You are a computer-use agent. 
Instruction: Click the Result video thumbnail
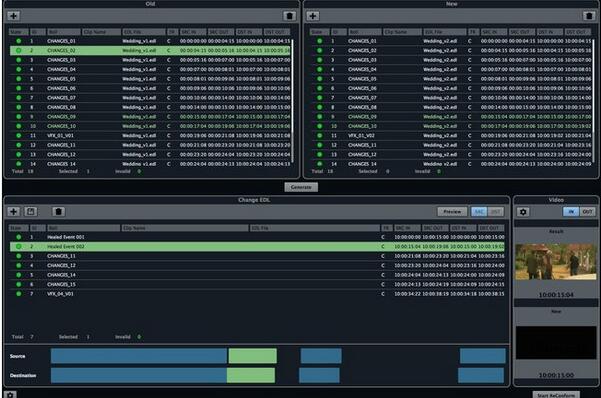556,261
